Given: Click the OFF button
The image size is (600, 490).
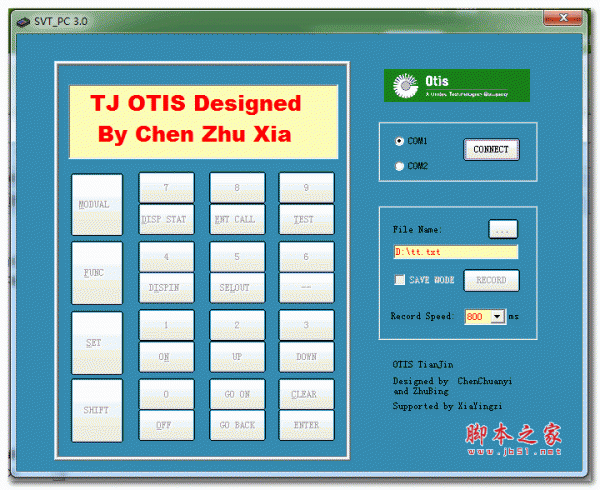Looking at the screenshot, I should pos(166,425).
